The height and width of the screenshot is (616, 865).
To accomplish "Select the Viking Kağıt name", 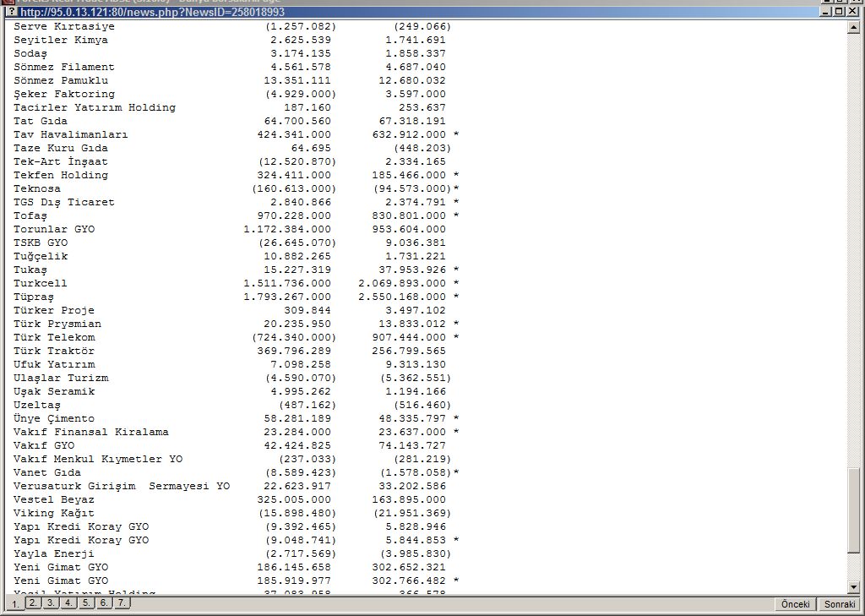I will (x=54, y=514).
